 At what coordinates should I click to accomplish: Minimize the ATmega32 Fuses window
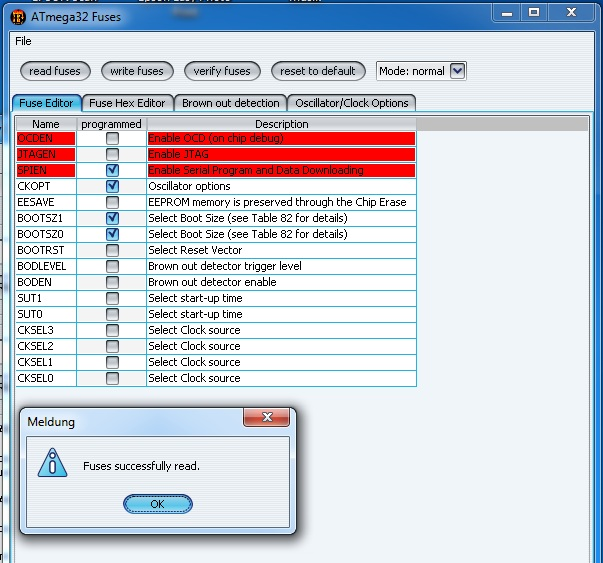click(x=507, y=13)
